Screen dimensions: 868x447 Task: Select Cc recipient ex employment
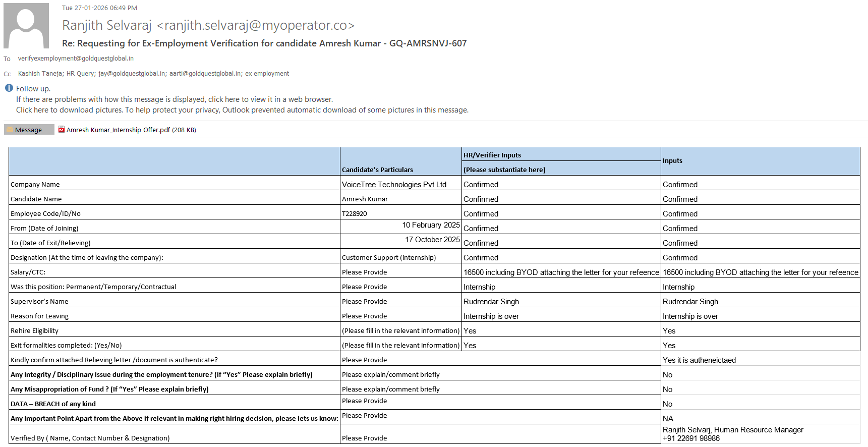(x=267, y=74)
